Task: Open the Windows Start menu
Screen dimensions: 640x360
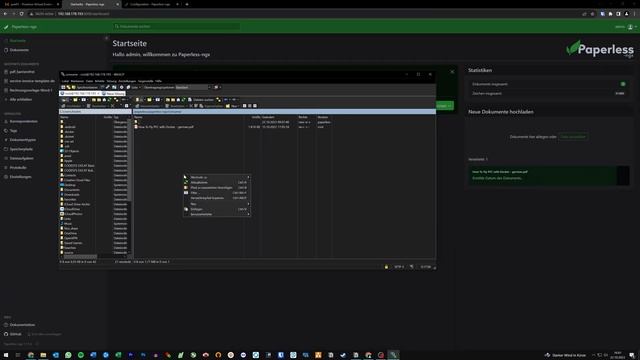Action: (6, 355)
